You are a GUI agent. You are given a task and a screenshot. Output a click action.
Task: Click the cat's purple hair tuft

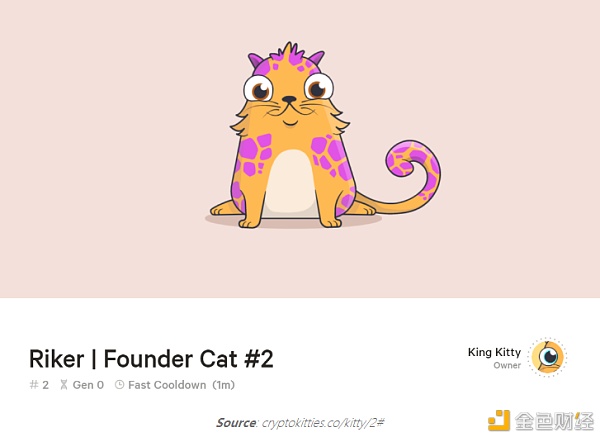pos(290,54)
